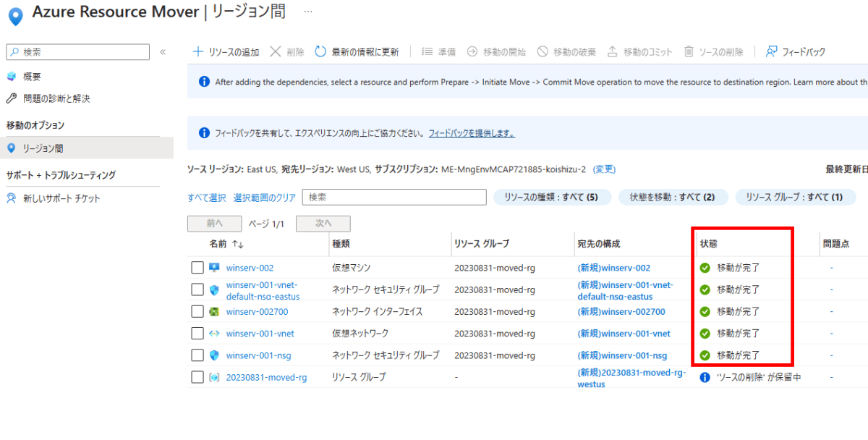Open リソースの種類 filter pill
This screenshot has width=868, height=440.
(x=553, y=197)
